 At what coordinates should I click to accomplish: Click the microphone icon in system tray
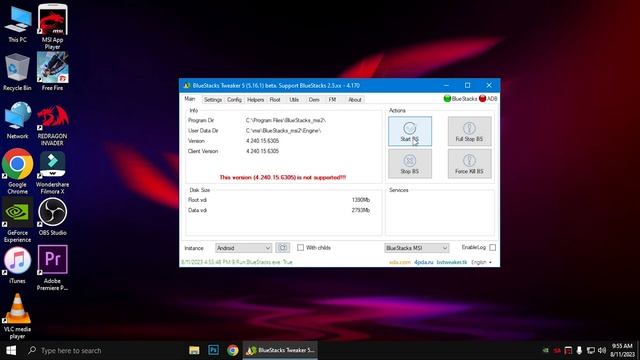pos(579,350)
